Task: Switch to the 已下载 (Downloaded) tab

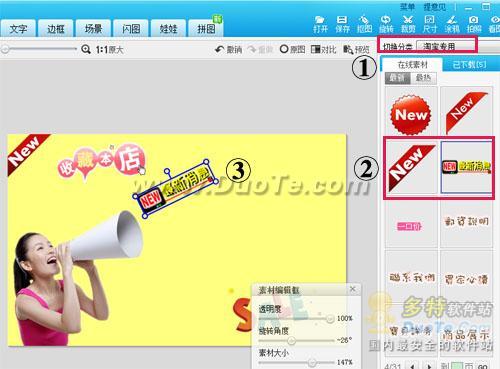Action: (469, 64)
